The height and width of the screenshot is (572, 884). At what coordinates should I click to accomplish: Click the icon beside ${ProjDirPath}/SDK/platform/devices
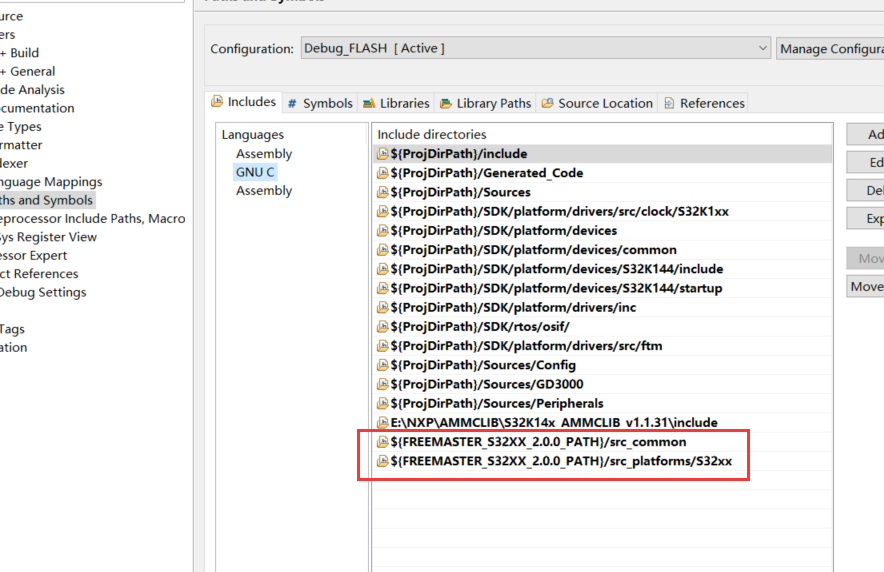click(x=382, y=230)
